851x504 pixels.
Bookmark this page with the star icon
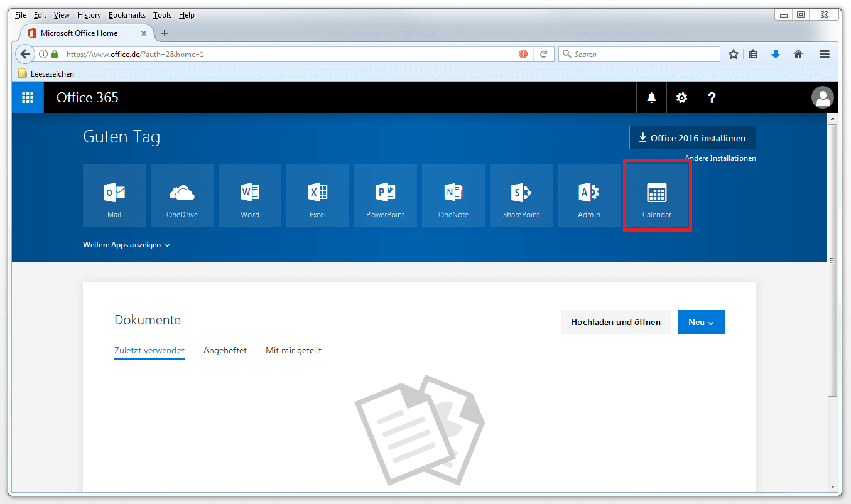(x=733, y=55)
